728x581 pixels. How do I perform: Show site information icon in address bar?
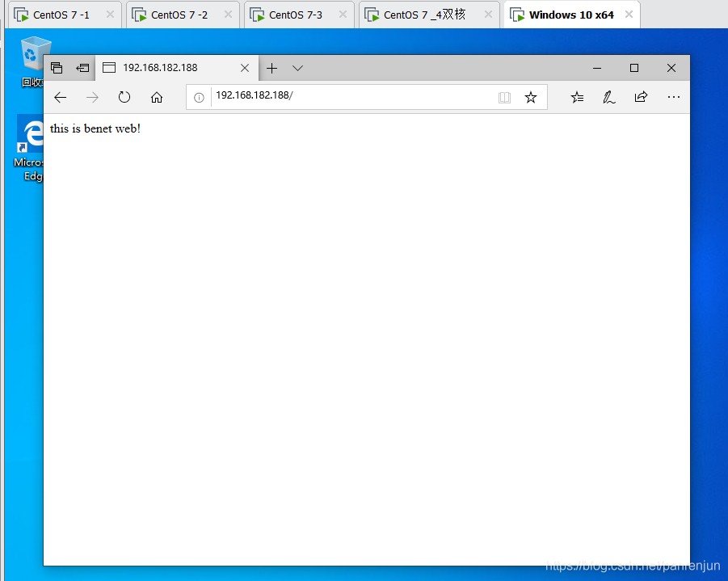pos(199,98)
